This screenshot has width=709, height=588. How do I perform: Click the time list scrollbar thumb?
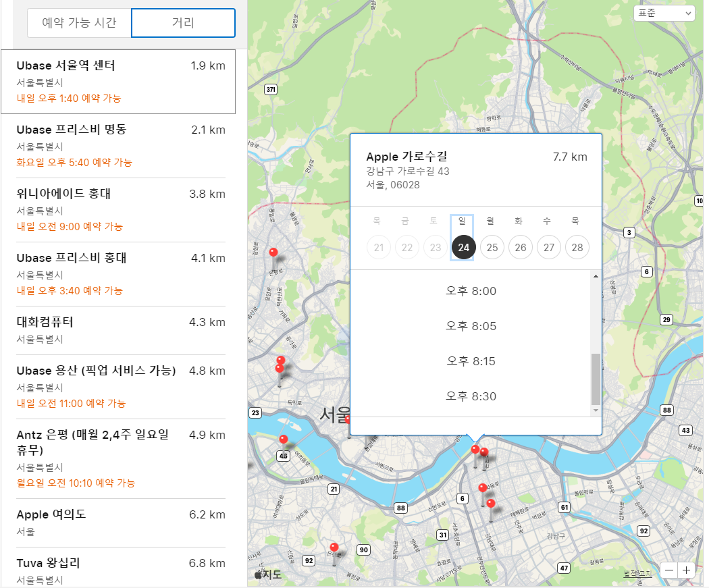pyautogui.click(x=596, y=379)
